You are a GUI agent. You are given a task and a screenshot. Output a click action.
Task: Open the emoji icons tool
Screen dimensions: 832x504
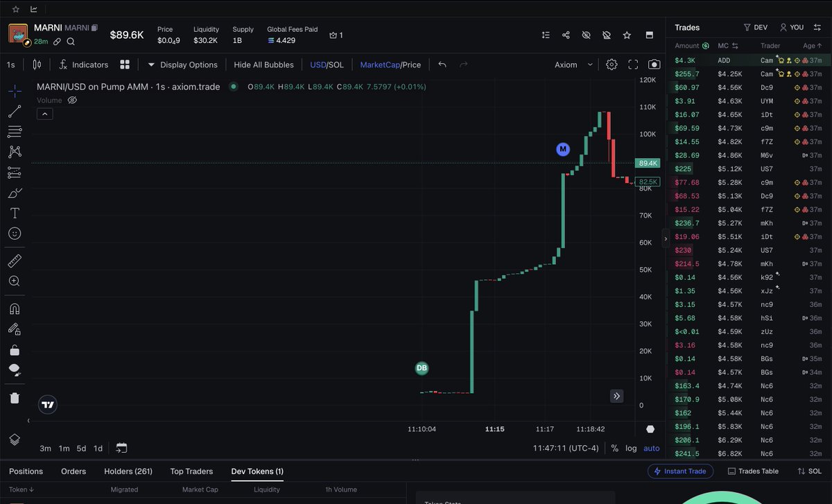(x=15, y=234)
